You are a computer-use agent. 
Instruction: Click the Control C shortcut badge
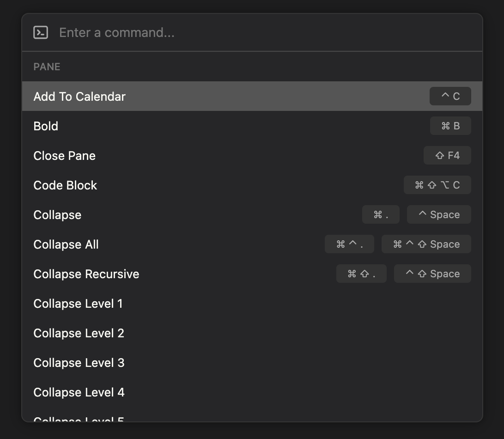[x=450, y=96]
